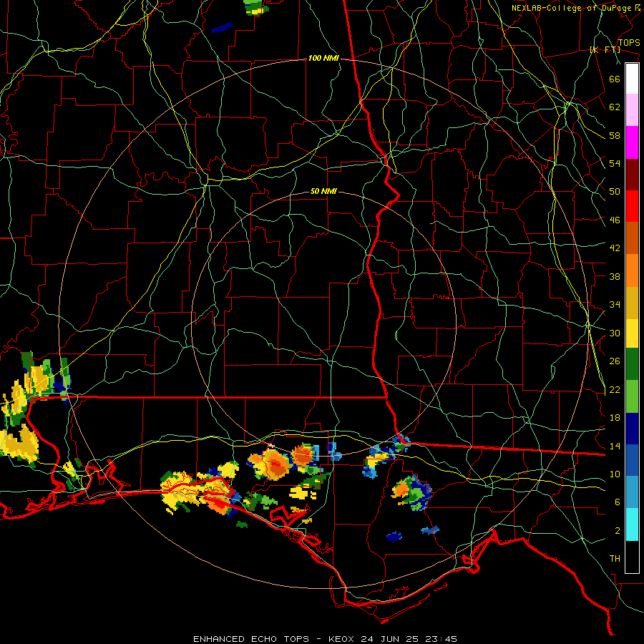
Task: Pick the light blue 14 kft legend swatch
Action: coord(632,492)
